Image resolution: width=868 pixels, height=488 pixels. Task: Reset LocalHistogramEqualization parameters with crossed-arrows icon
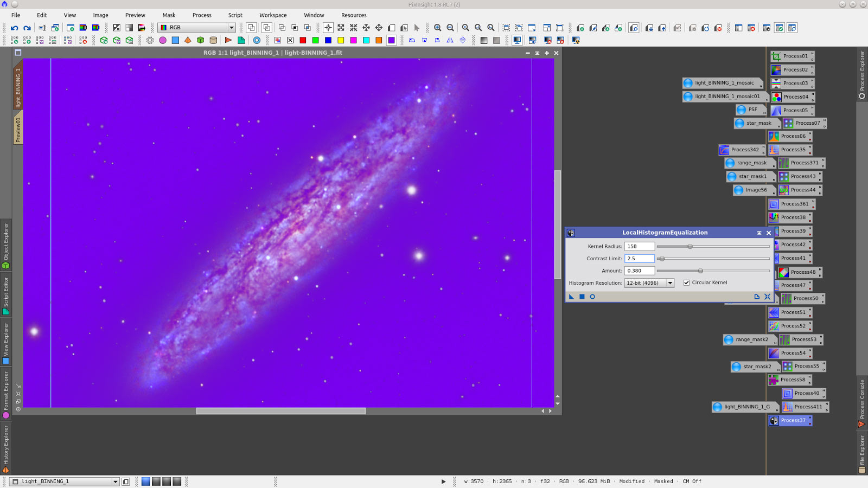pyautogui.click(x=767, y=297)
